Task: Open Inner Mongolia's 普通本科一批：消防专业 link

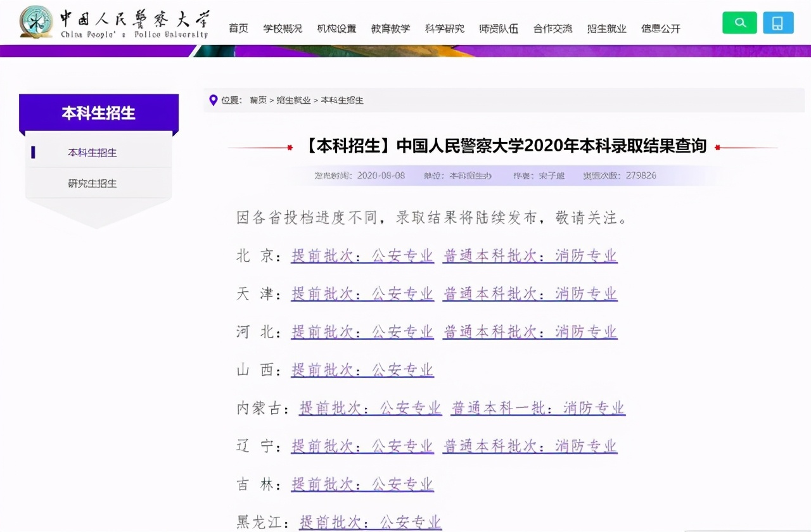Action: [537, 408]
